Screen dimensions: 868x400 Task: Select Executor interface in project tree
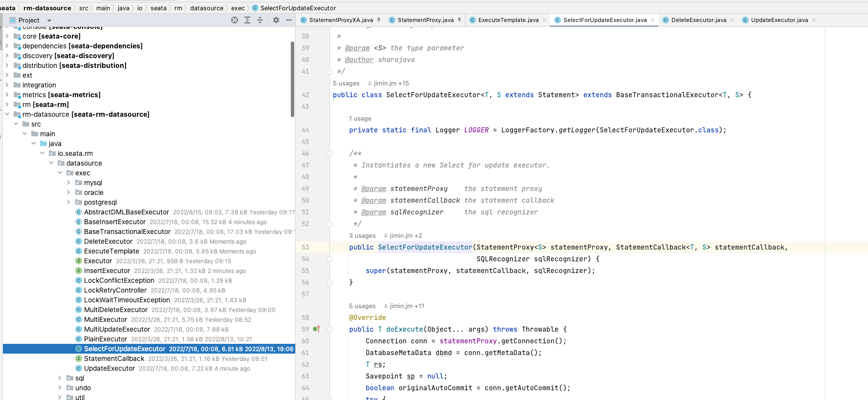(98, 261)
